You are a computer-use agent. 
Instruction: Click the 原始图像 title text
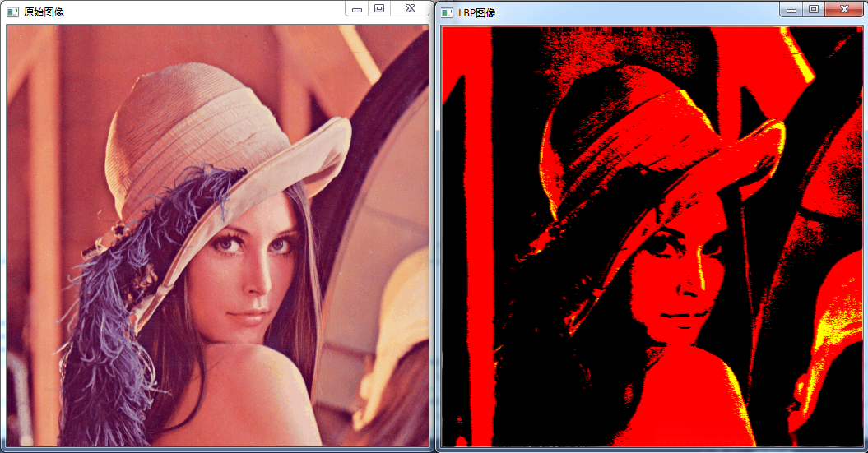pyautogui.click(x=44, y=12)
